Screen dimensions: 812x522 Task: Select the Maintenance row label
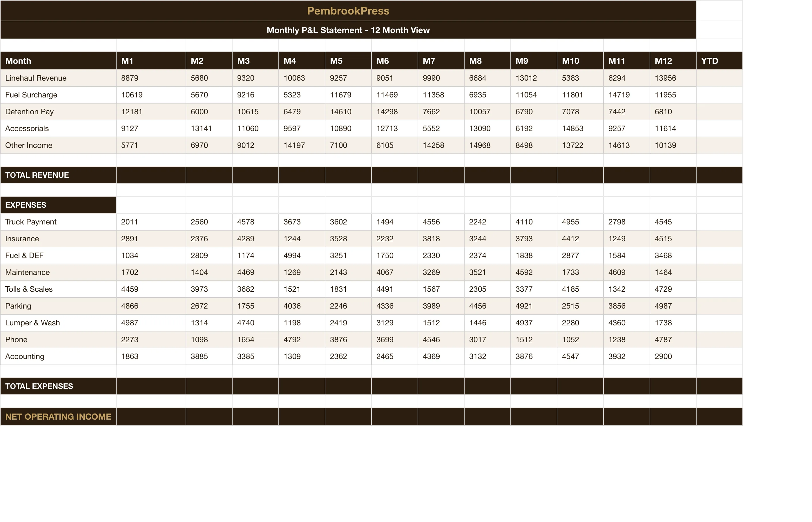58,272
